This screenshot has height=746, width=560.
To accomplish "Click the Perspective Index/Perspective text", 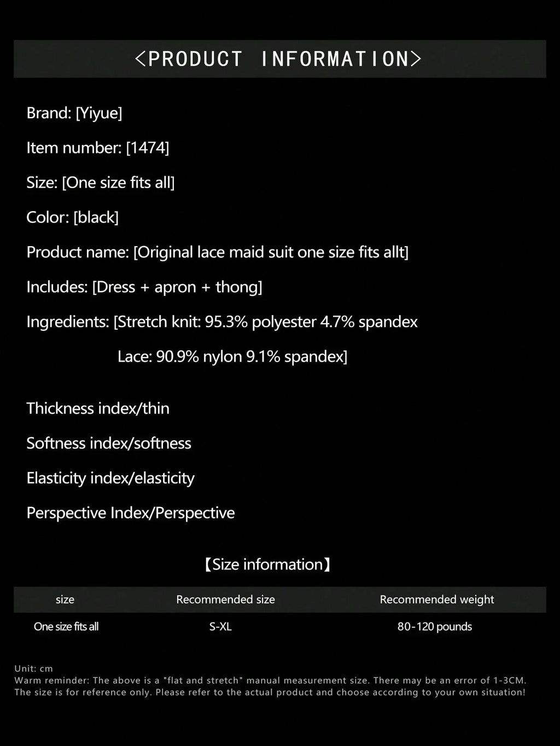I will (131, 513).
